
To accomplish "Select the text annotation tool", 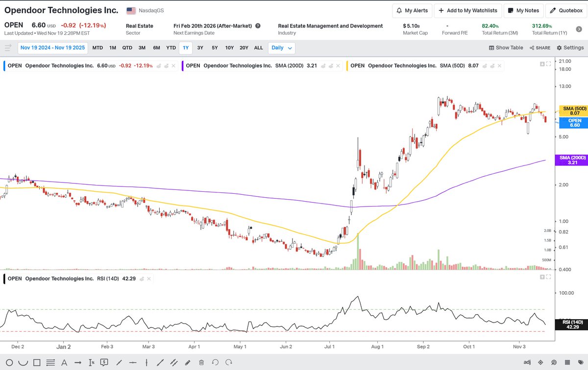I will pos(64,362).
